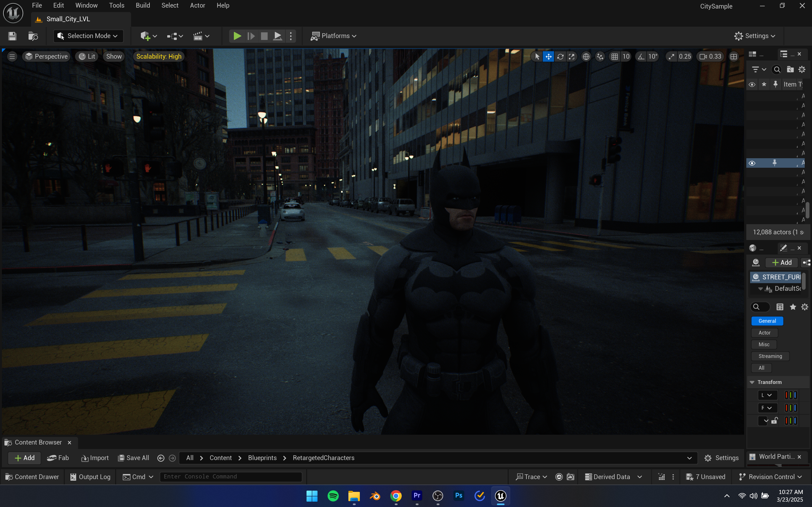Click the Import button

[x=95, y=458]
